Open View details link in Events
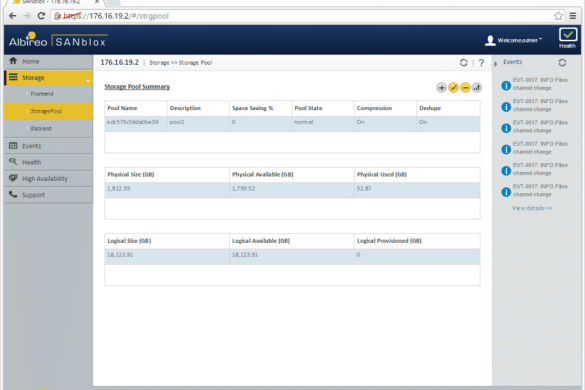 pyautogui.click(x=532, y=208)
